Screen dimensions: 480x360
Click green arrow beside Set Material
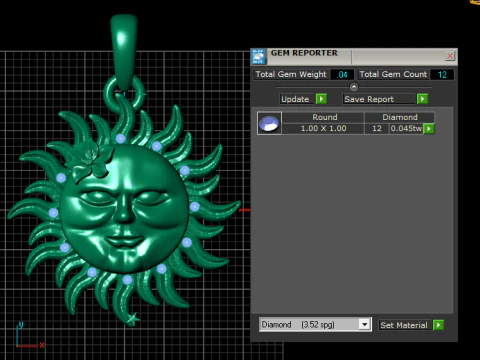point(438,325)
